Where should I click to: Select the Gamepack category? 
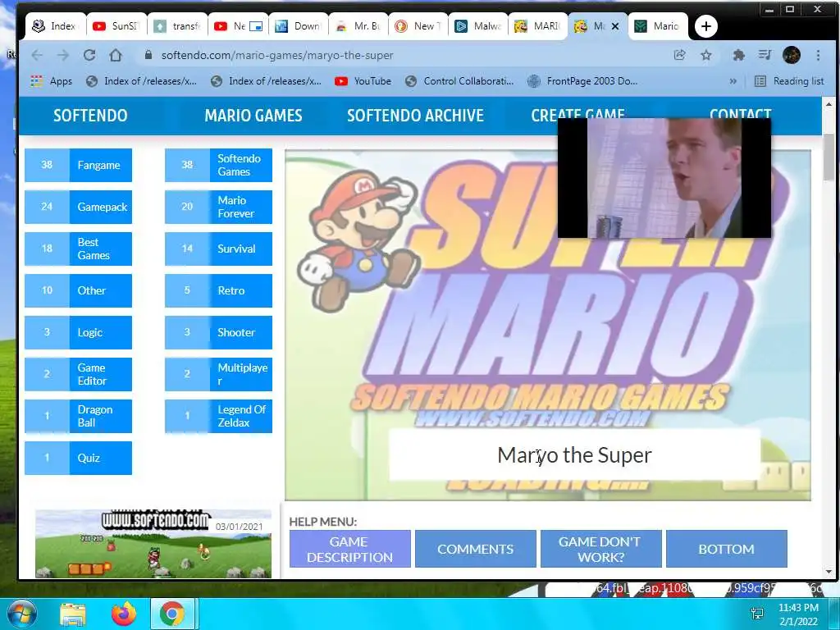(x=78, y=207)
